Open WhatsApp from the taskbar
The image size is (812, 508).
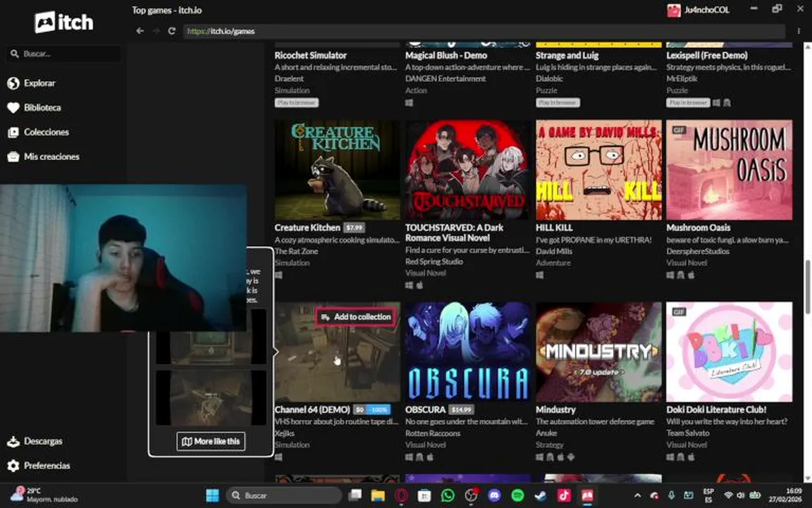(x=448, y=495)
